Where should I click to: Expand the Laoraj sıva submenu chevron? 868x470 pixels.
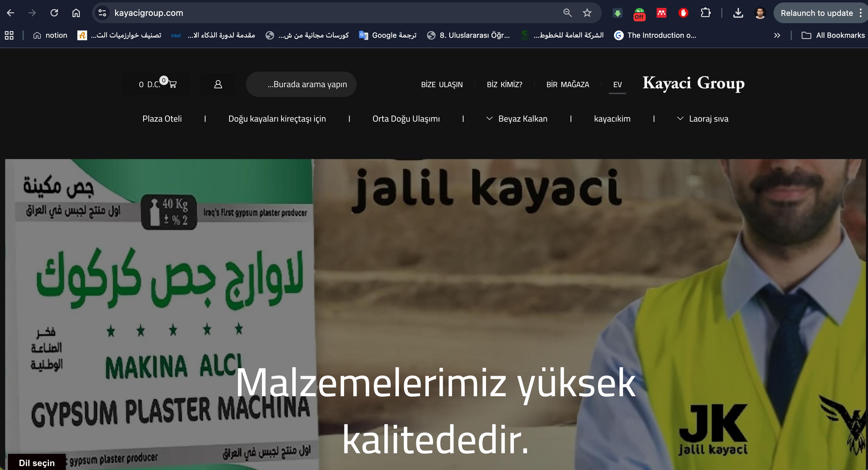(x=680, y=118)
